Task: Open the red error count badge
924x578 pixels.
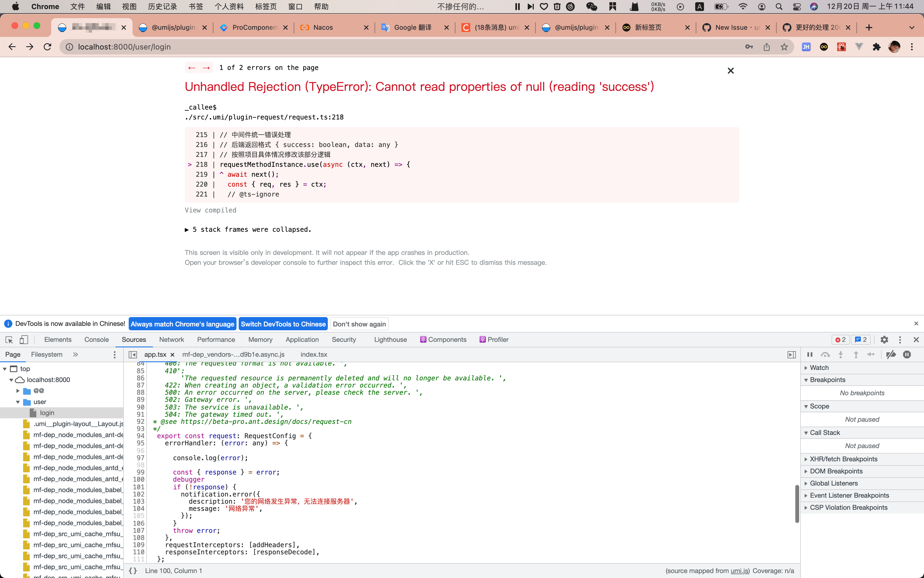Action: click(840, 339)
